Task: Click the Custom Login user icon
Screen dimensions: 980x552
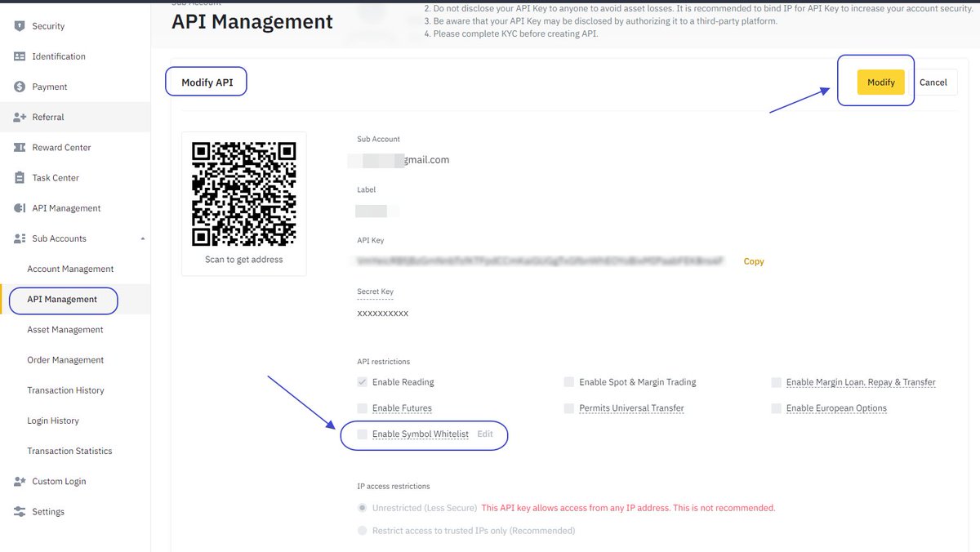Action: tap(20, 481)
